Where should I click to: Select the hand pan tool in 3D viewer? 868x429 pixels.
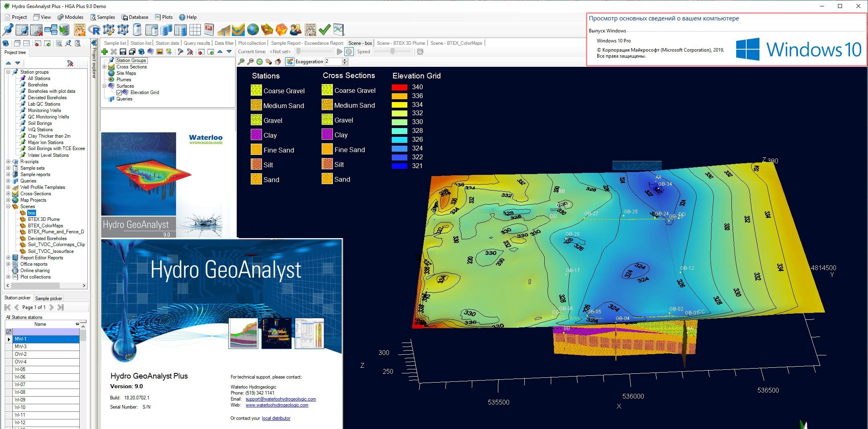click(x=269, y=62)
